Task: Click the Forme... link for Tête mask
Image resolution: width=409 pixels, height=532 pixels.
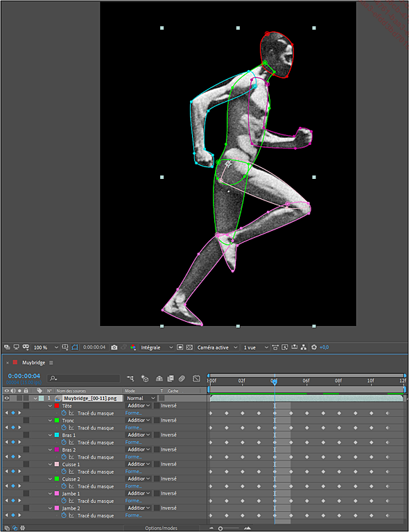Action: pyautogui.click(x=133, y=413)
